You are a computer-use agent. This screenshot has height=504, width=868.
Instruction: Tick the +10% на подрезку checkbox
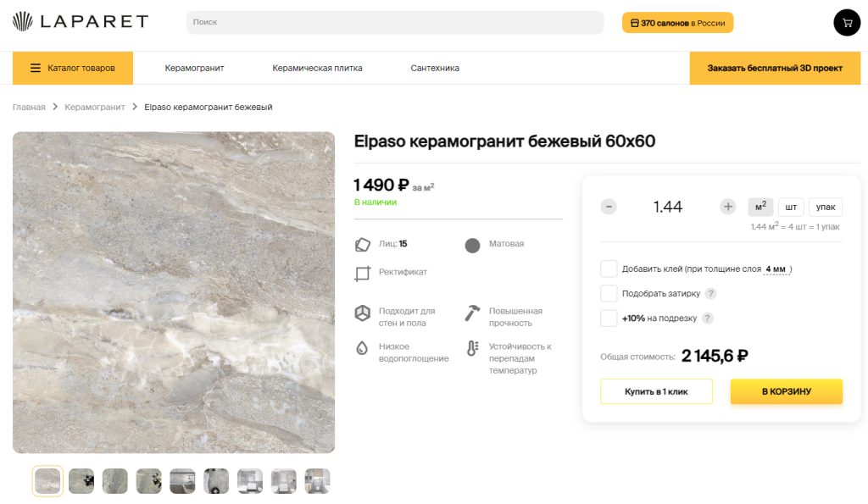609,318
